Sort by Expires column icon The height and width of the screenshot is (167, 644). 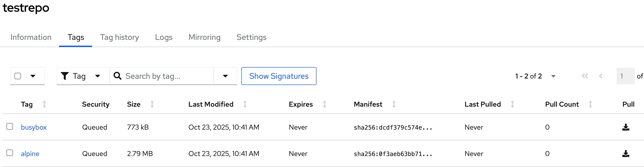(324, 104)
